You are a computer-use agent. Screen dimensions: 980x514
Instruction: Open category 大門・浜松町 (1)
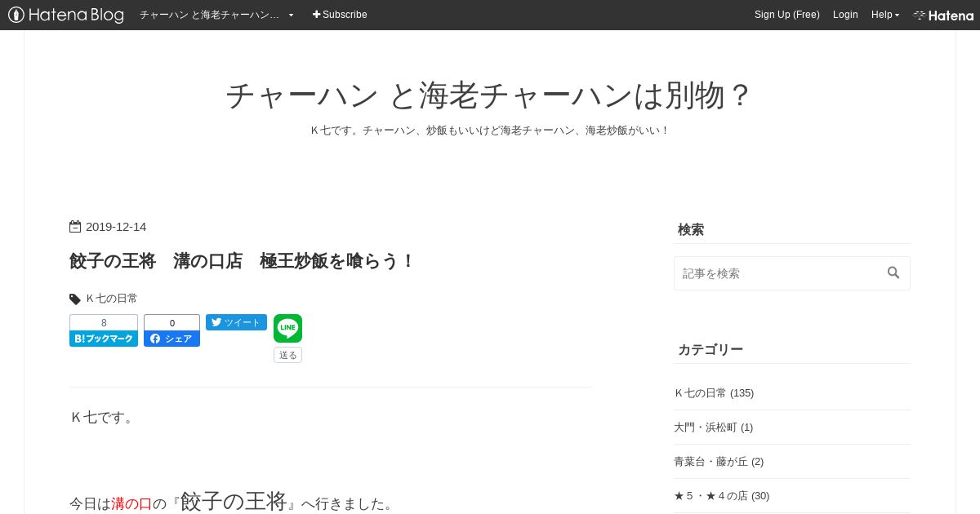[713, 427]
